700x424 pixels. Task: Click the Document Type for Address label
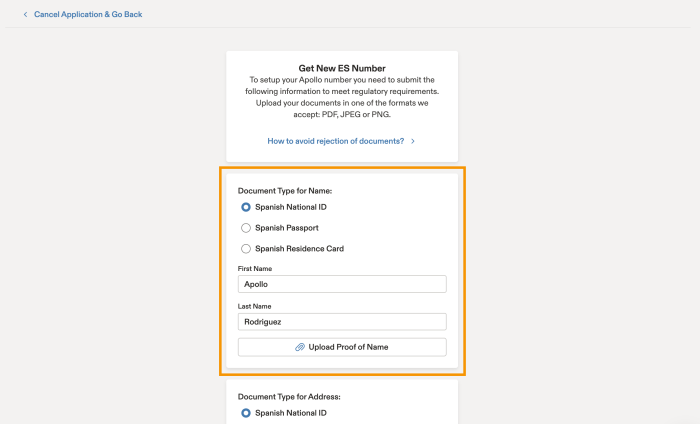point(289,396)
